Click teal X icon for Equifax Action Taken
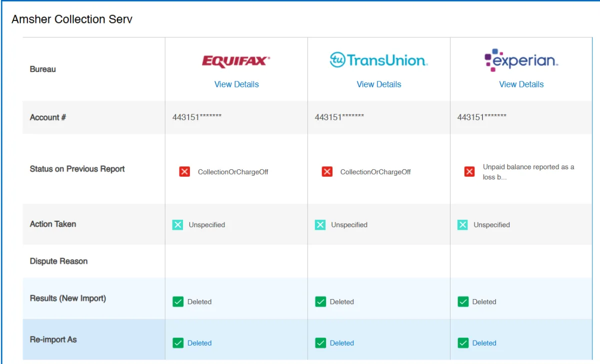The width and height of the screenshot is (600, 364). point(177,225)
